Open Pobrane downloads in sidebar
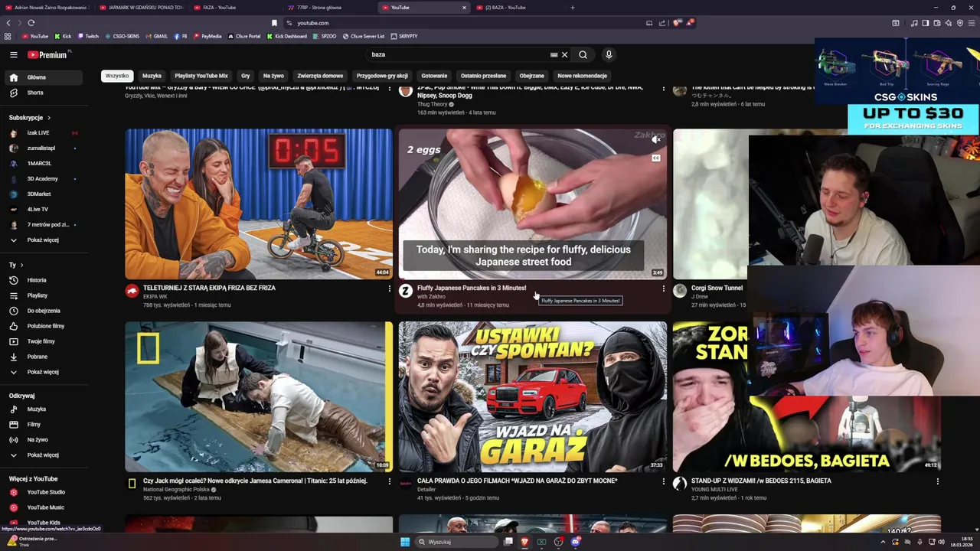980x551 pixels. [42, 357]
